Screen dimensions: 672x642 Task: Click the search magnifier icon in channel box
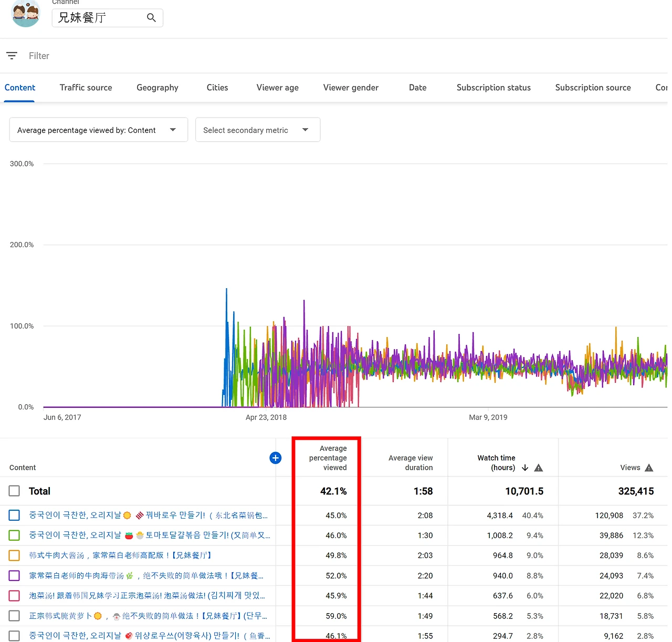point(151,18)
